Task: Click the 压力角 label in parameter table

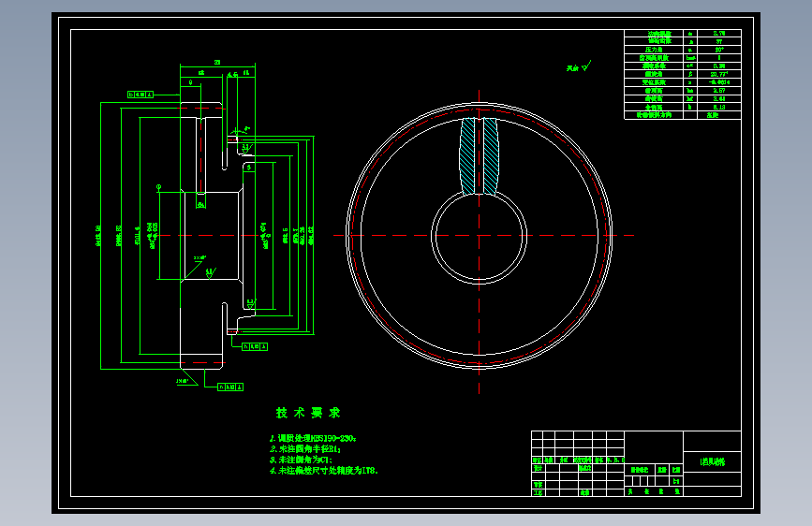Action: [654, 50]
